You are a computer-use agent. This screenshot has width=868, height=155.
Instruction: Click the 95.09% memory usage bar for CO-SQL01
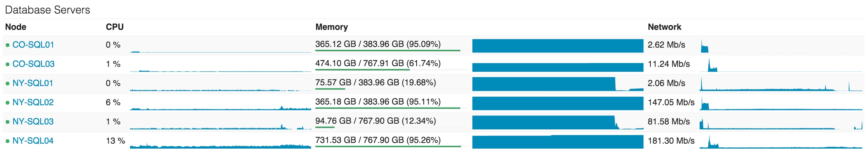(x=388, y=50)
